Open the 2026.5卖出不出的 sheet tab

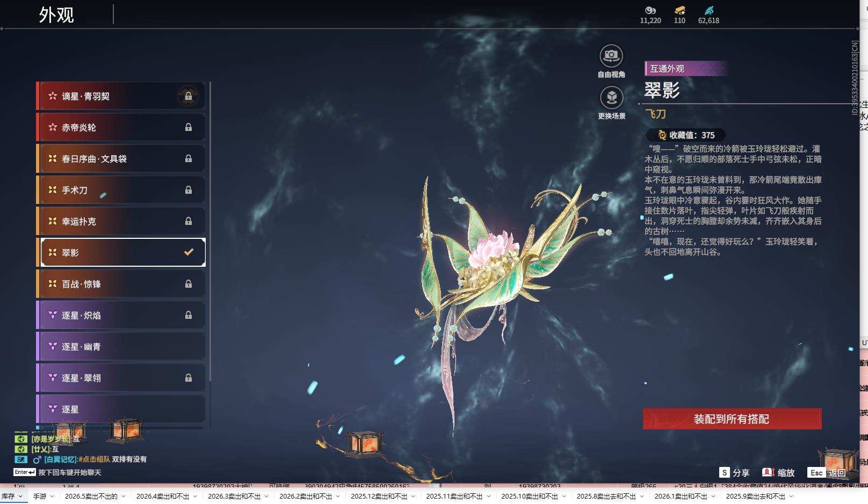pyautogui.click(x=91, y=496)
